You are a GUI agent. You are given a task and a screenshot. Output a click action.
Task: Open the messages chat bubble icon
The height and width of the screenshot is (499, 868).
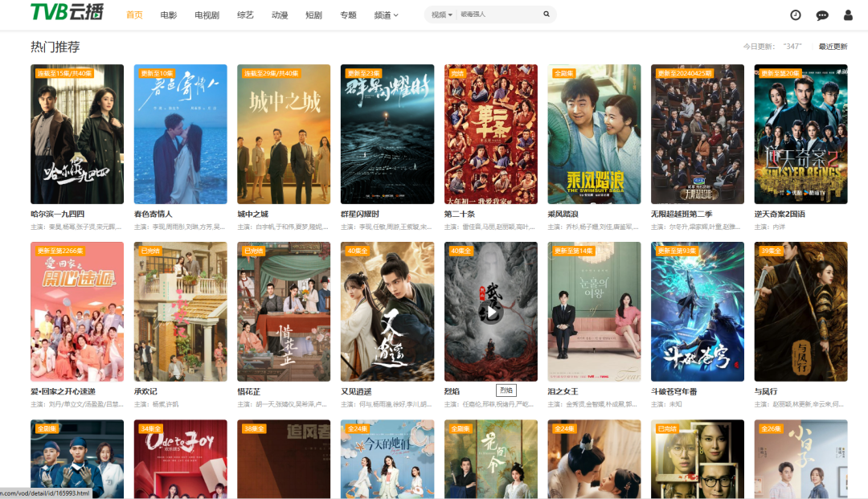tap(822, 15)
